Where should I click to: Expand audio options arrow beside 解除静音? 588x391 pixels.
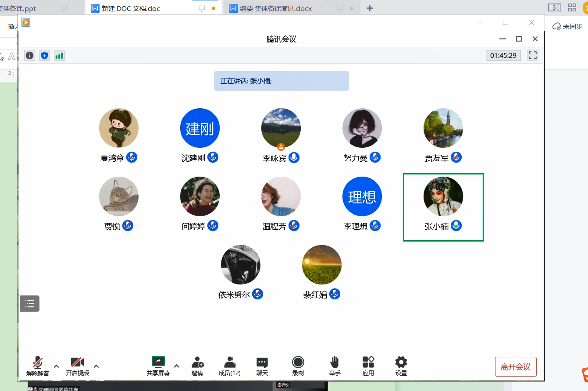(x=57, y=366)
